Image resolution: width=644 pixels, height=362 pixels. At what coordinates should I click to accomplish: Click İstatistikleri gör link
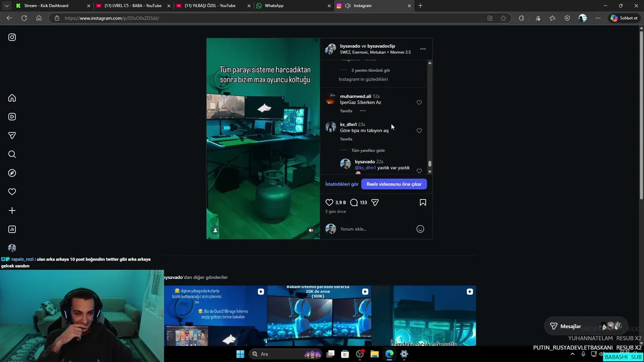click(342, 184)
